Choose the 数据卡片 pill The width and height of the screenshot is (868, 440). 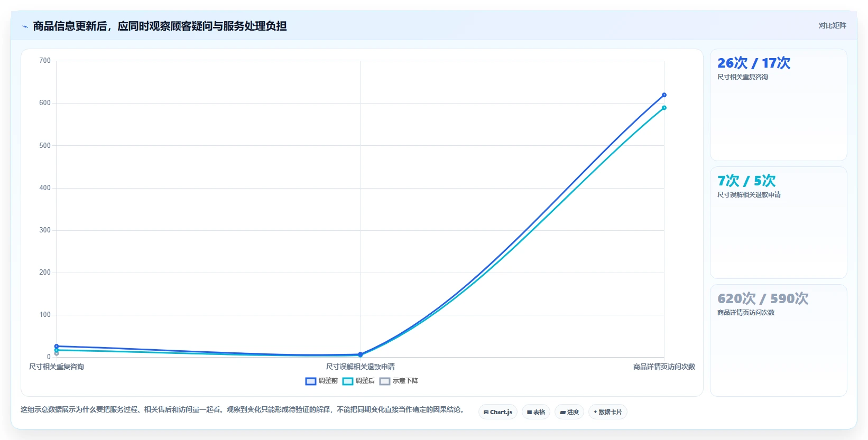pos(607,412)
